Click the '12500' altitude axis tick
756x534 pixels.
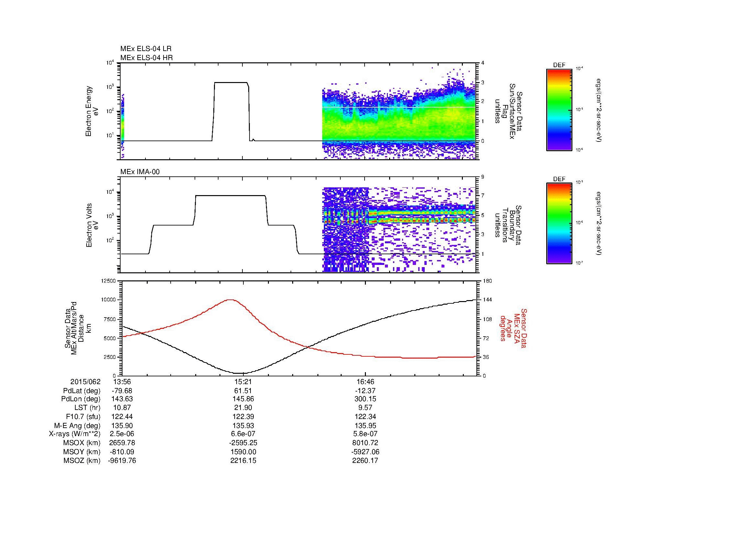pyautogui.click(x=109, y=281)
